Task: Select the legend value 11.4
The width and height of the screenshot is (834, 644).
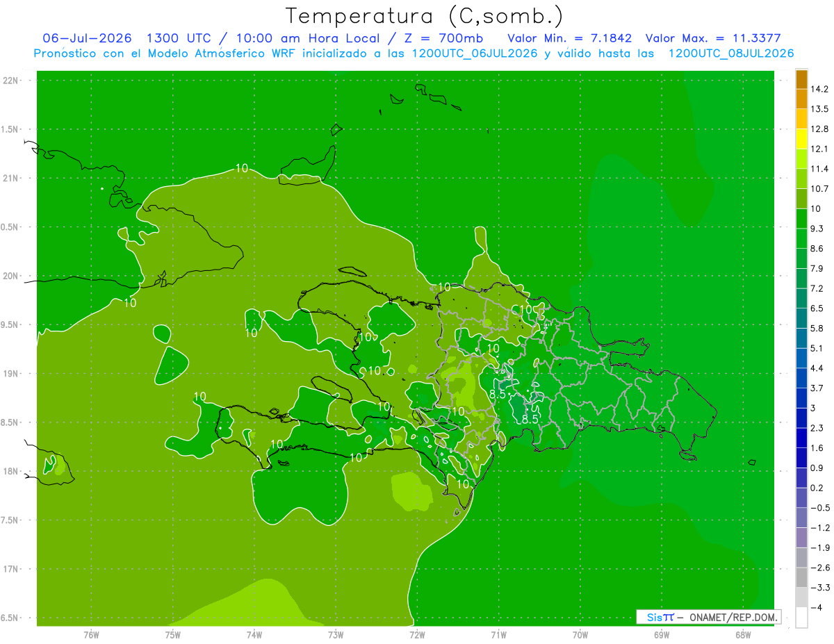Action: click(819, 169)
